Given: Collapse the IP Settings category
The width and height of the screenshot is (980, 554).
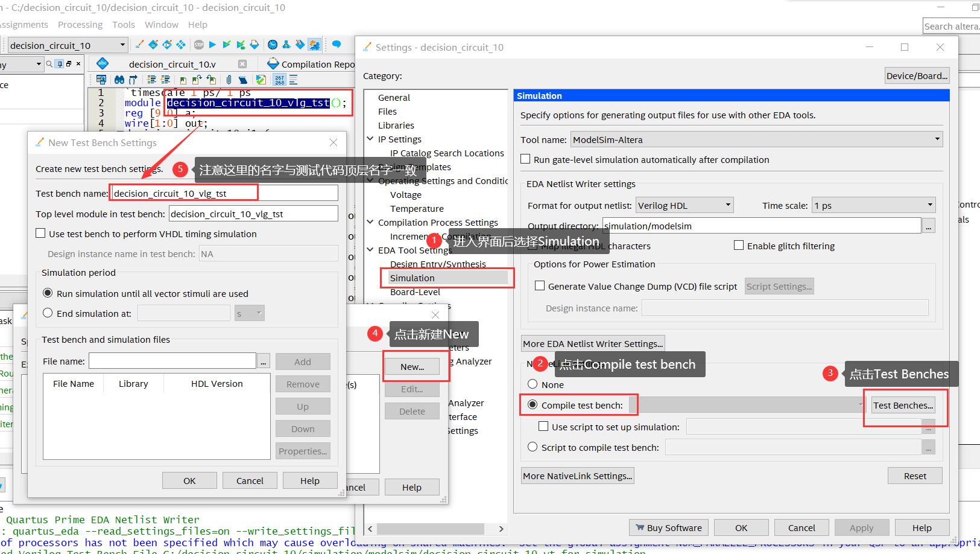Looking at the screenshot, I should (x=370, y=139).
